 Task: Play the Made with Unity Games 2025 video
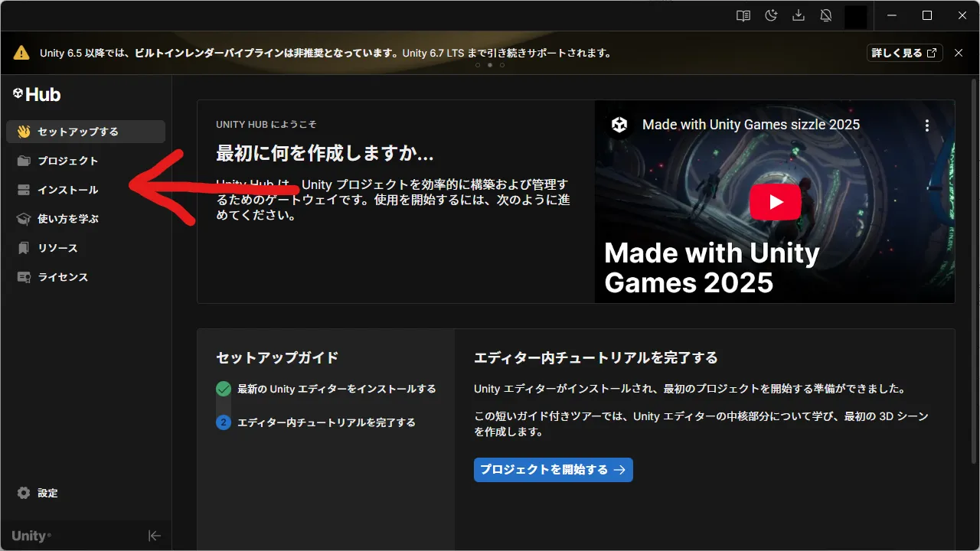point(775,201)
